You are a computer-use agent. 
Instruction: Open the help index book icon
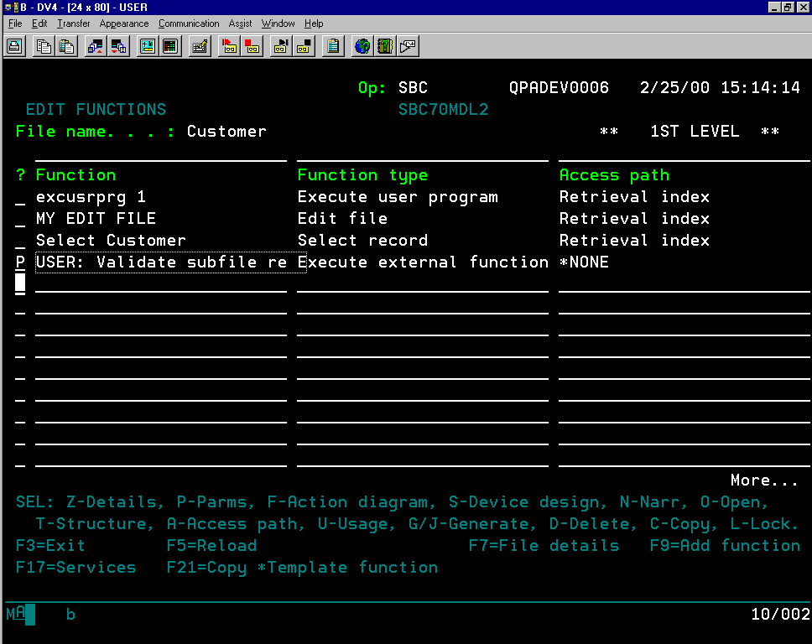click(383, 46)
